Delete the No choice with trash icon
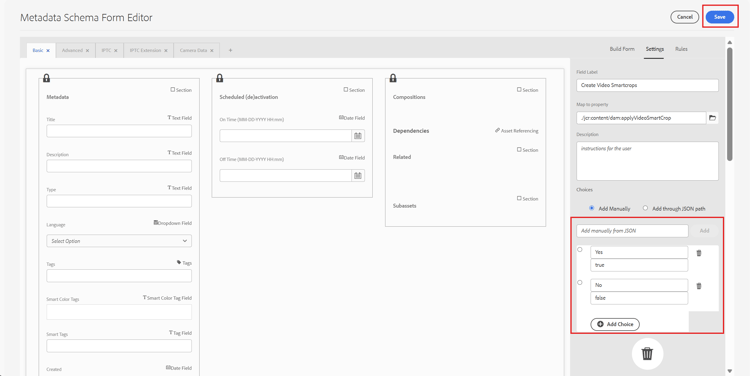Screen dimensions: 750x376 (698, 286)
